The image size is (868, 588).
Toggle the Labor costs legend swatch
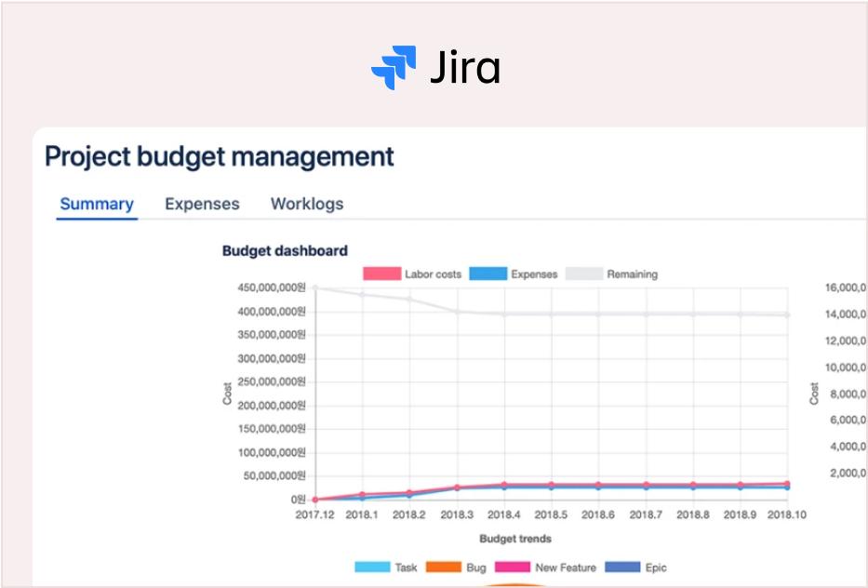point(382,274)
